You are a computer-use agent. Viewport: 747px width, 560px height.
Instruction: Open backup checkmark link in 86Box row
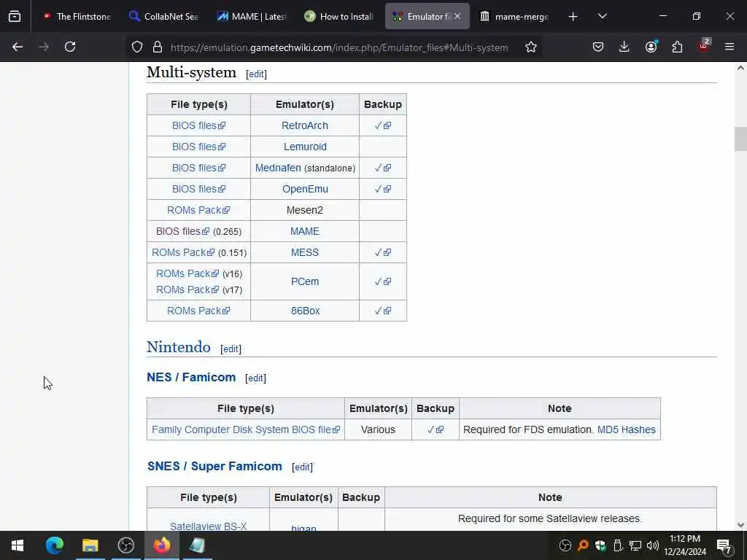[x=382, y=311]
